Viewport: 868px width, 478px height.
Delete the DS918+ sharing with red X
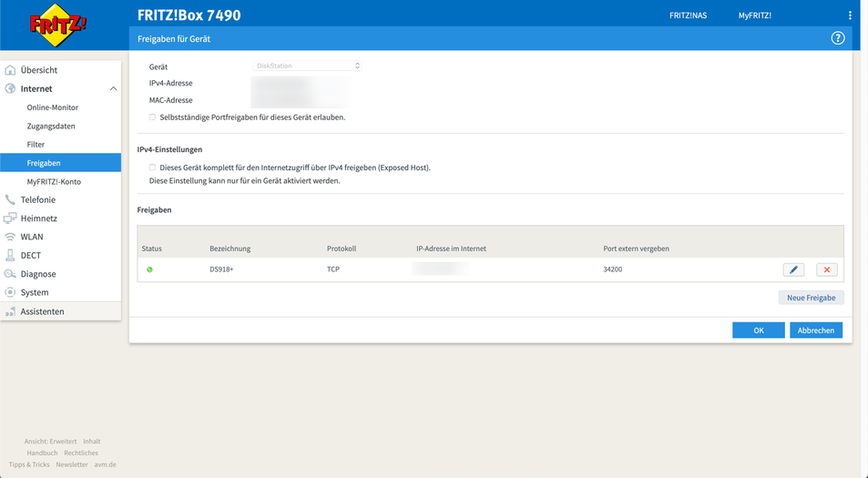tap(826, 270)
